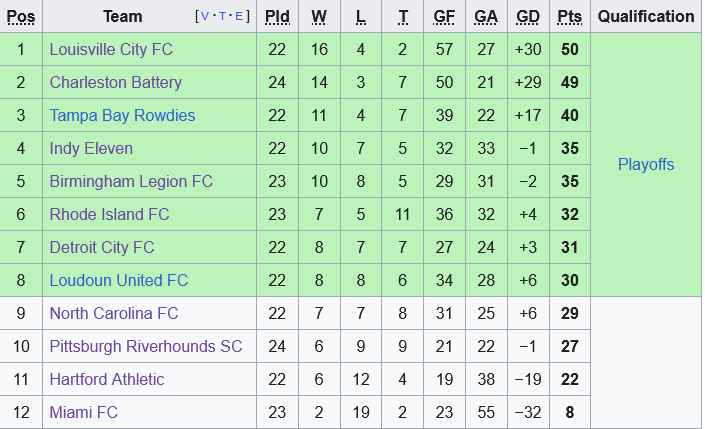Click the Pld column header abbreviation
Image resolution: width=705 pixels, height=429 pixels.
pos(276,17)
